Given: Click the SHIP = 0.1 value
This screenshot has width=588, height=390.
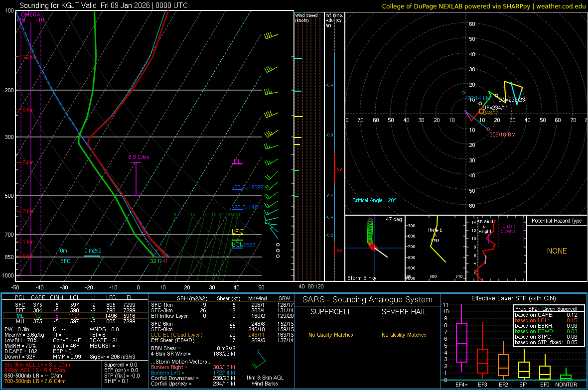Looking at the screenshot, I should pos(116,381).
